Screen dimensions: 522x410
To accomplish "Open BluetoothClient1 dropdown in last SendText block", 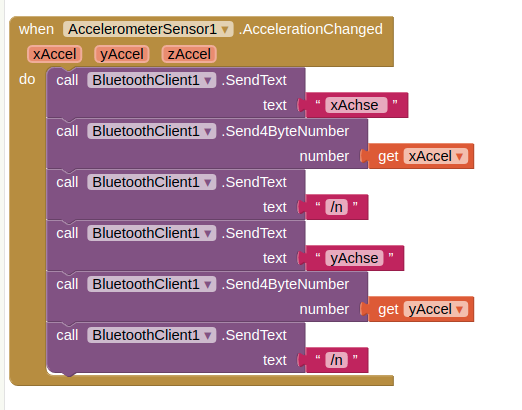I will 152,335.
